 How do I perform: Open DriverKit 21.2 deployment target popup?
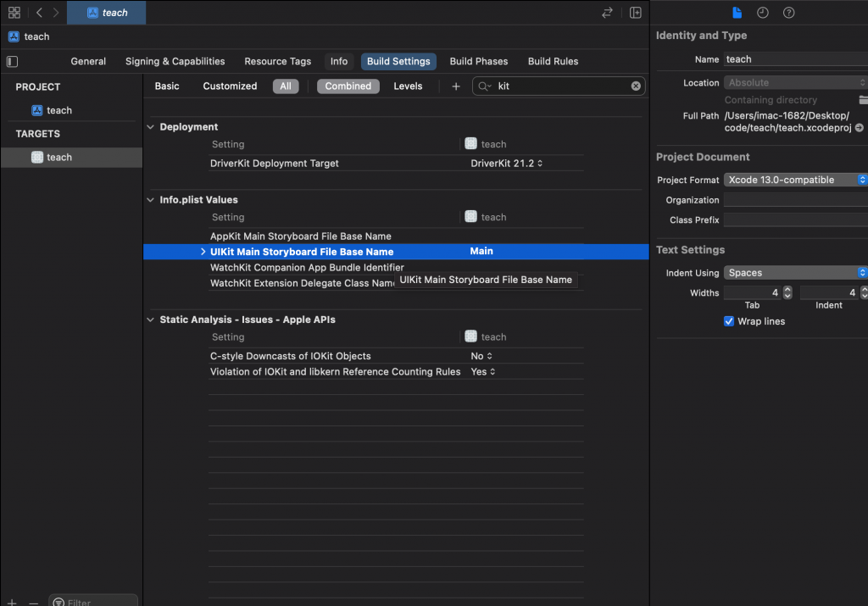pos(506,164)
